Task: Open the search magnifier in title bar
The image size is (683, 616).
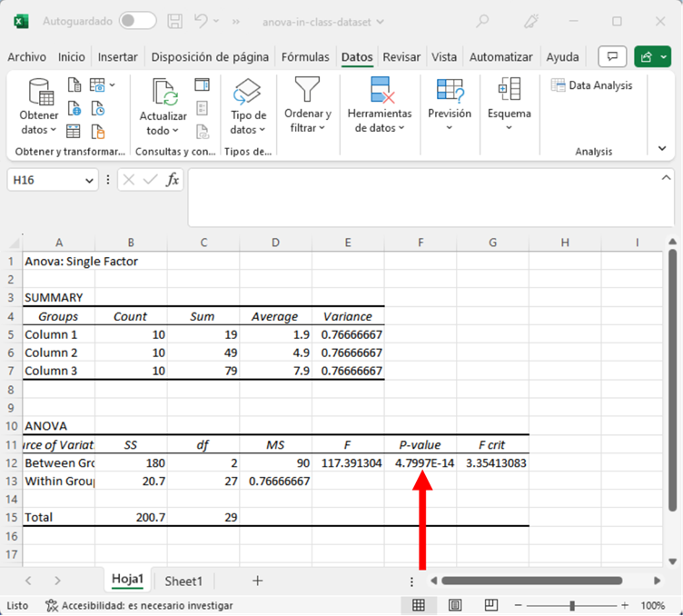Action: (482, 21)
